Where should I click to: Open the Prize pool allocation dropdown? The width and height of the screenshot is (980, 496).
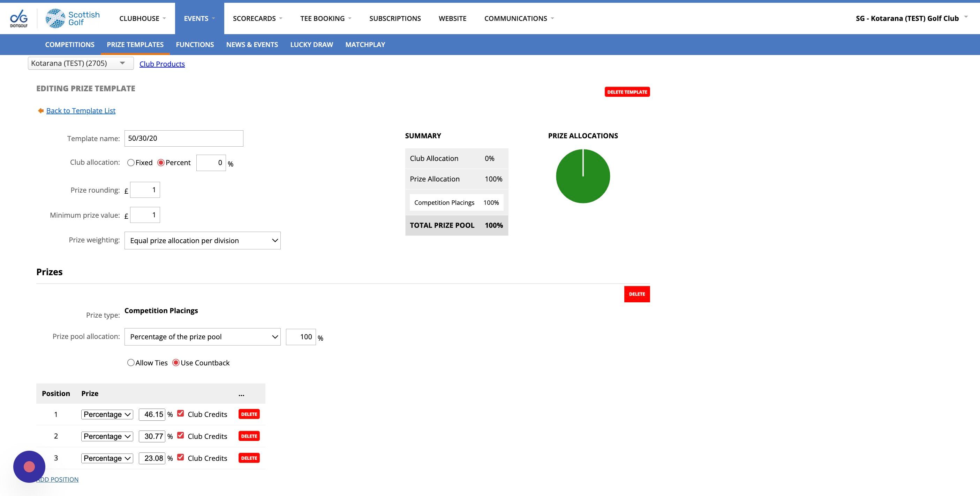point(202,337)
